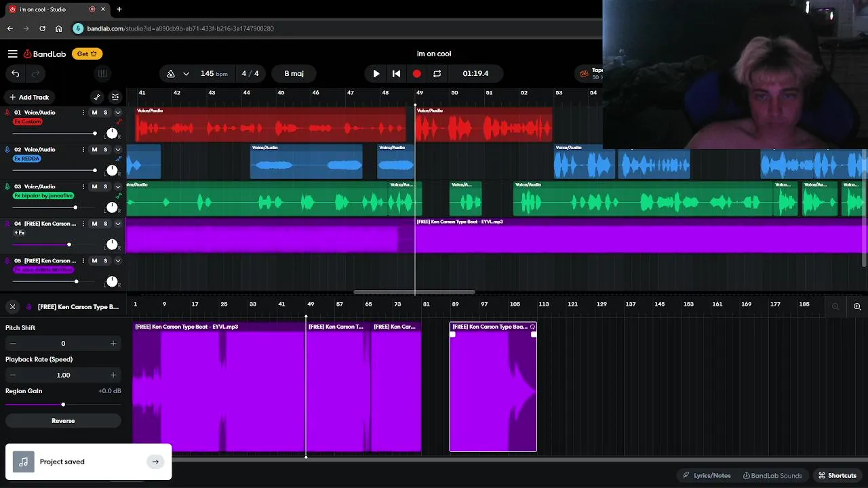This screenshot has height=488, width=868.
Task: Expand track 01 with chevron
Action: 117,113
